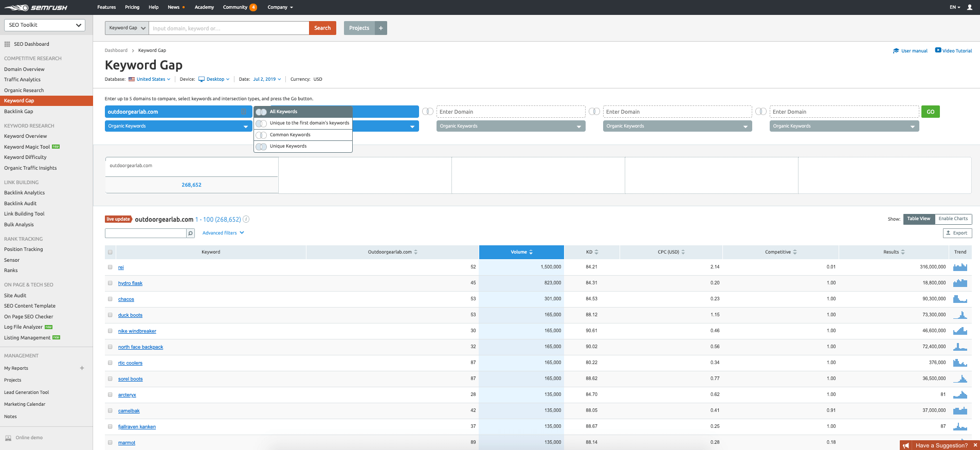Image resolution: width=980 pixels, height=450 pixels.
Task: Close the Have a Suggestion banner
Action: pos(975,445)
